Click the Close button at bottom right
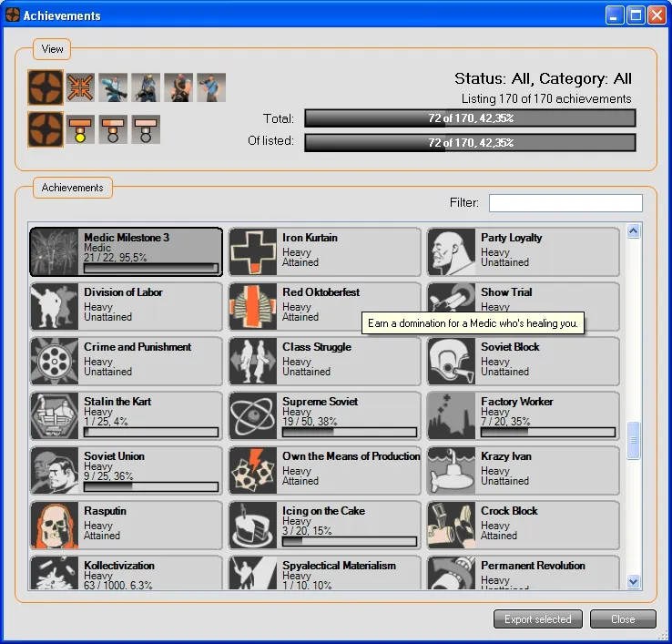The height and width of the screenshot is (644, 672). (623, 619)
